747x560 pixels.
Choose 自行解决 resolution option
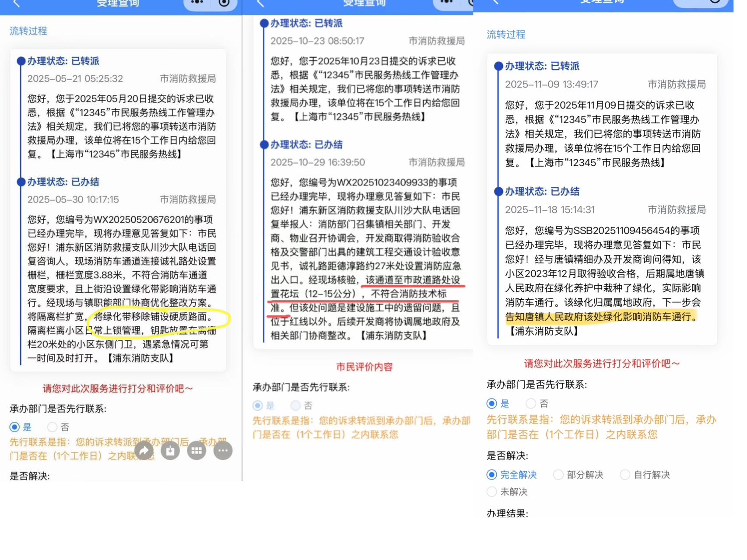(625, 475)
